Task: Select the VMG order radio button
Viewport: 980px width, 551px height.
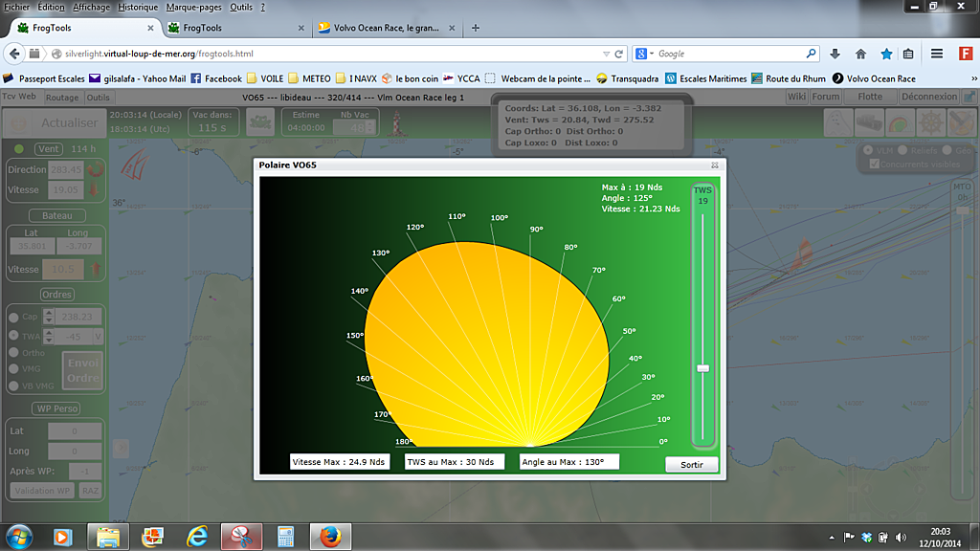Action: [x=13, y=368]
